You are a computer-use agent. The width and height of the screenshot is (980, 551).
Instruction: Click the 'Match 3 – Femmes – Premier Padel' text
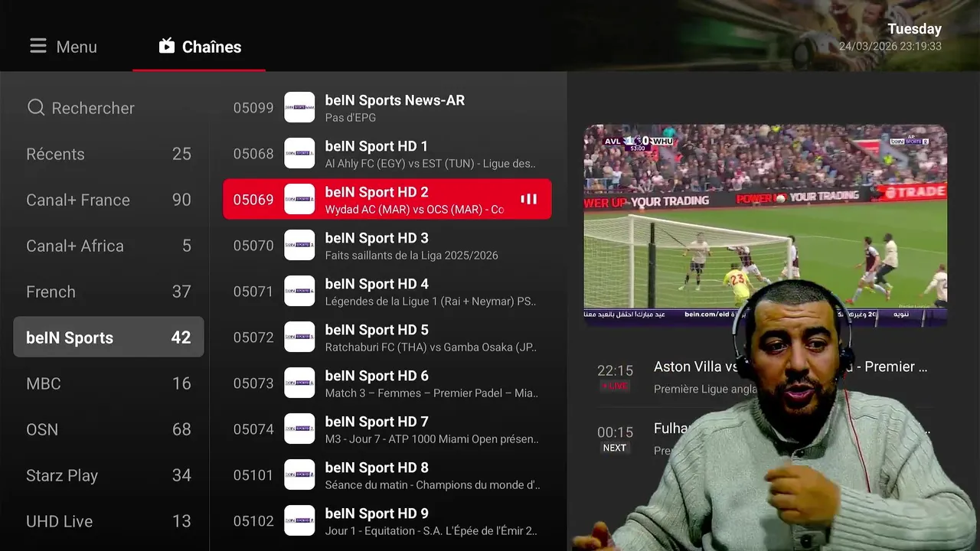[x=431, y=393]
